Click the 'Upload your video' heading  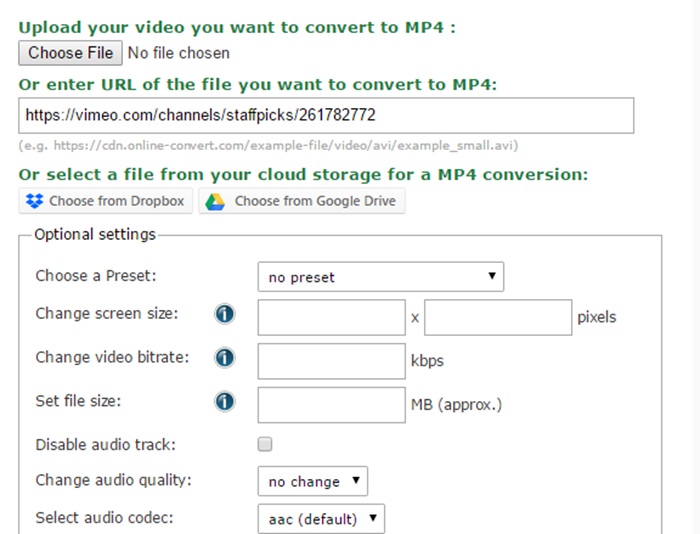pyautogui.click(x=237, y=28)
